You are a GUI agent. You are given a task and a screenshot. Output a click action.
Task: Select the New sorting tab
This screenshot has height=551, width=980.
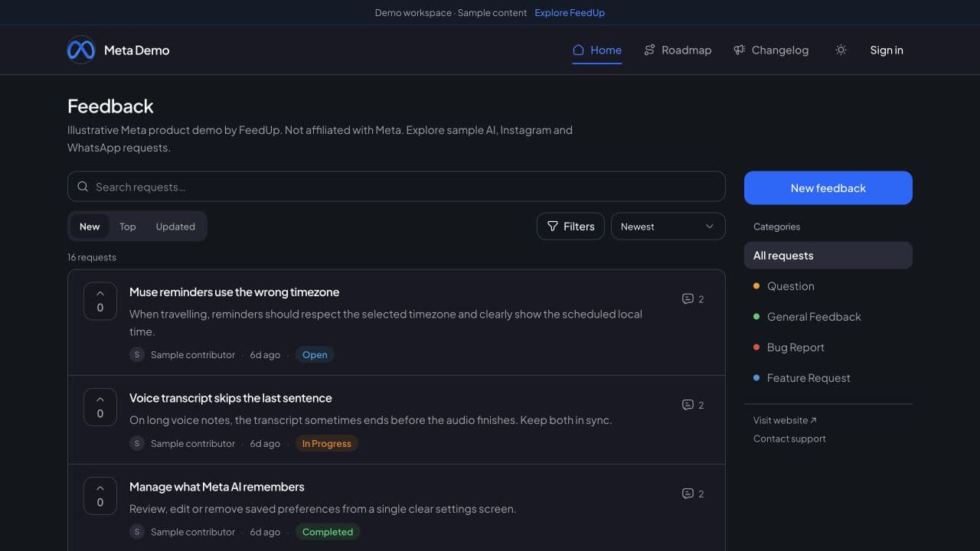90,227
